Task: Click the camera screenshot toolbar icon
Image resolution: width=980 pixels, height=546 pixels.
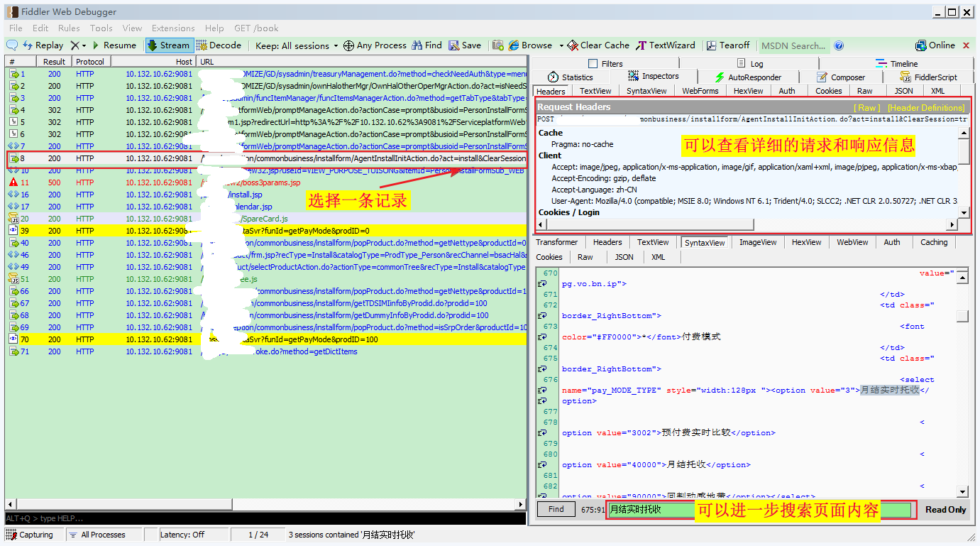Action: point(498,45)
